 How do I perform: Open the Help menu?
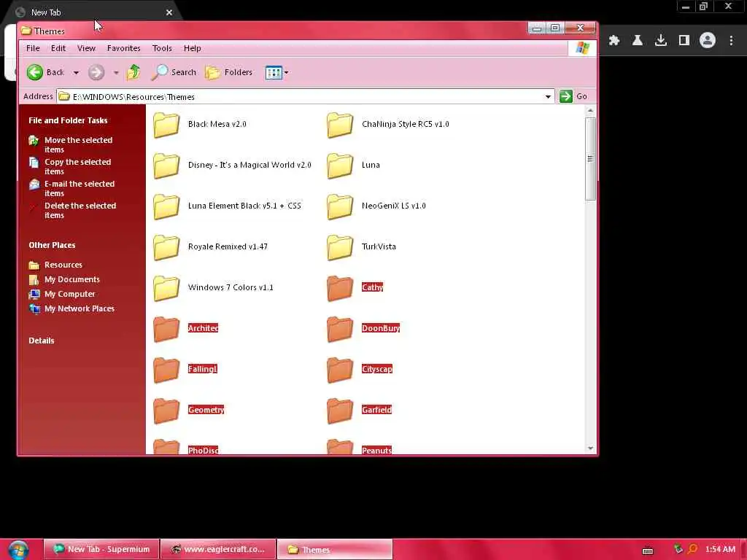[x=192, y=48]
